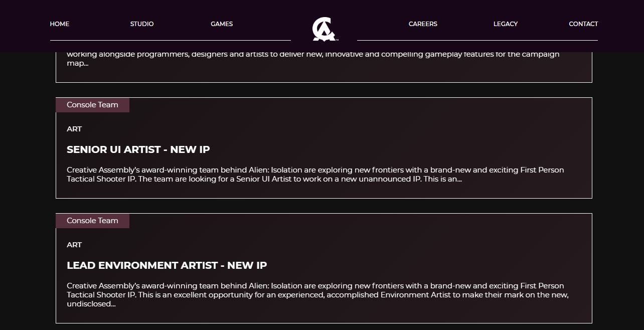Viewport: 644px width, 330px height.
Task: Select the ART label above Senior UI Artist
Action: [74, 129]
